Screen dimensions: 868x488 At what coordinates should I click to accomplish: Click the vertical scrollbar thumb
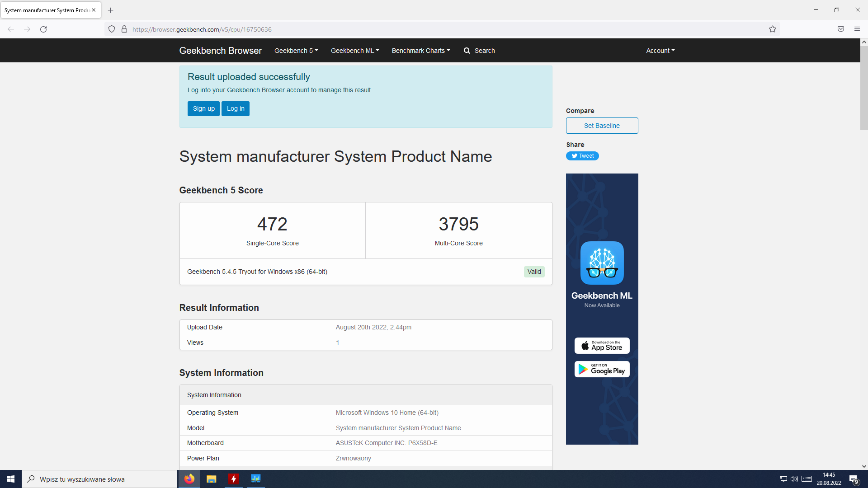coord(864,88)
